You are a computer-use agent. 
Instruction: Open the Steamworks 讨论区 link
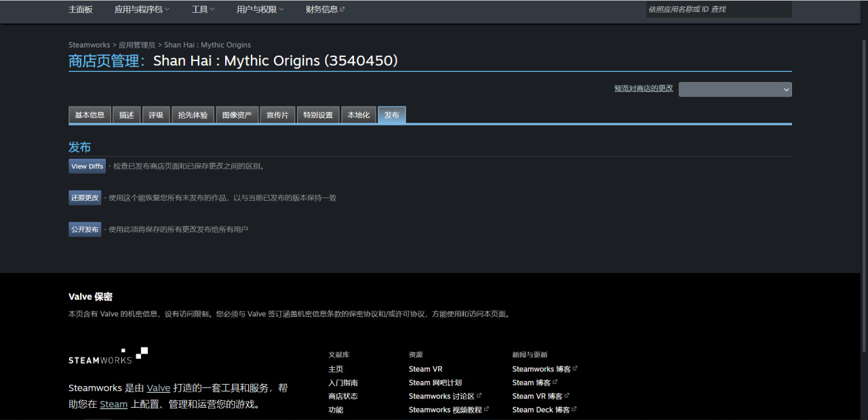coord(446,396)
